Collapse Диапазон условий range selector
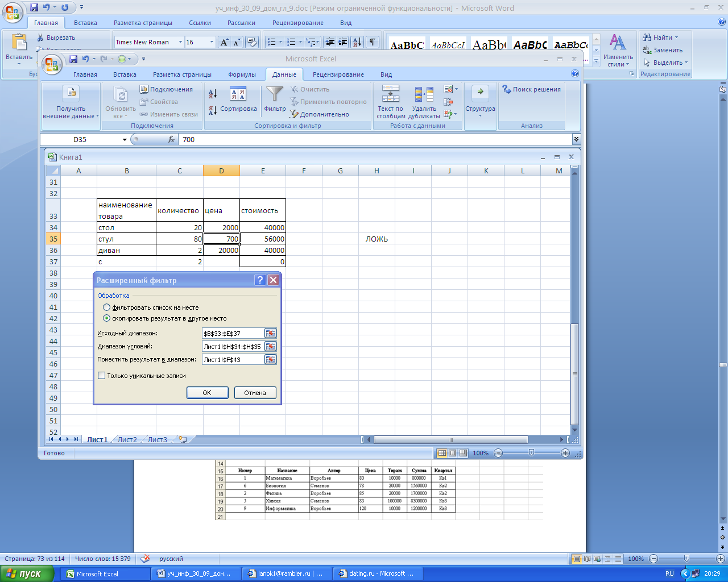The width and height of the screenshot is (728, 582). [270, 347]
